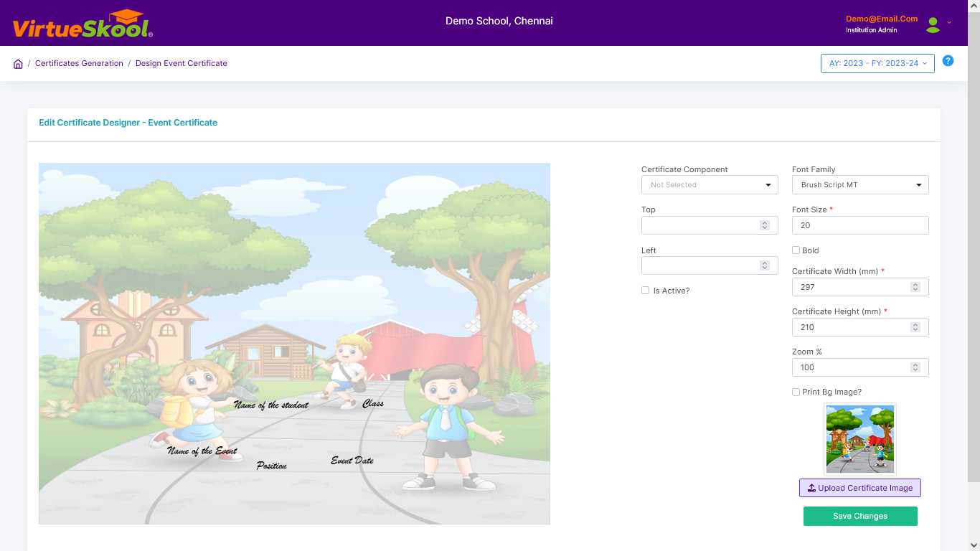Click Certificate Width spinner arrows
Viewport: 980px width, 551px height.
(x=915, y=287)
